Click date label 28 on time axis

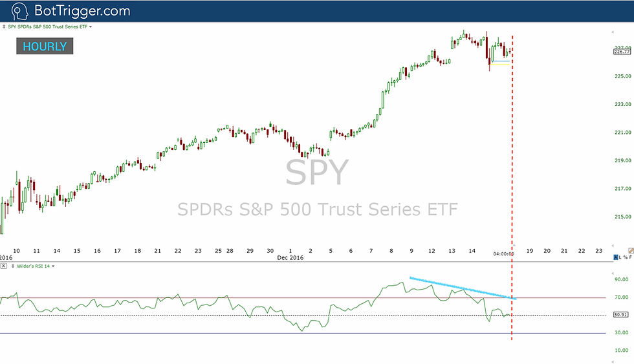(x=230, y=251)
